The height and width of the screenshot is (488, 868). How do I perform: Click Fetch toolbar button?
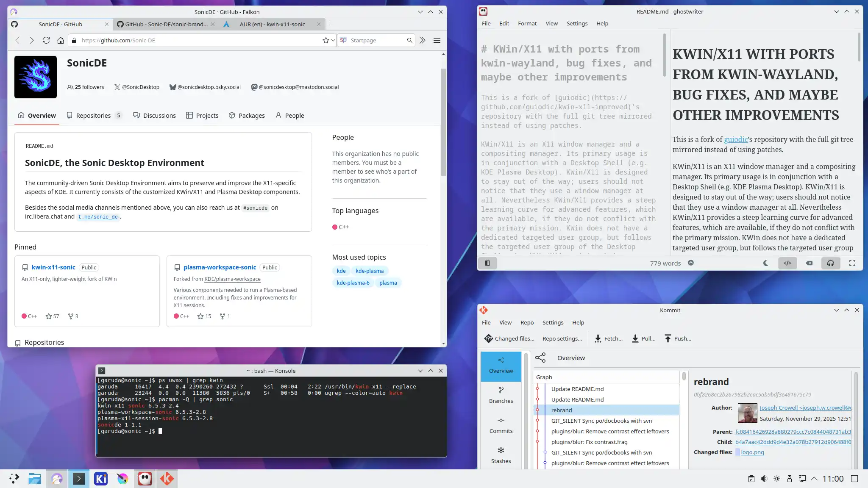pos(608,338)
